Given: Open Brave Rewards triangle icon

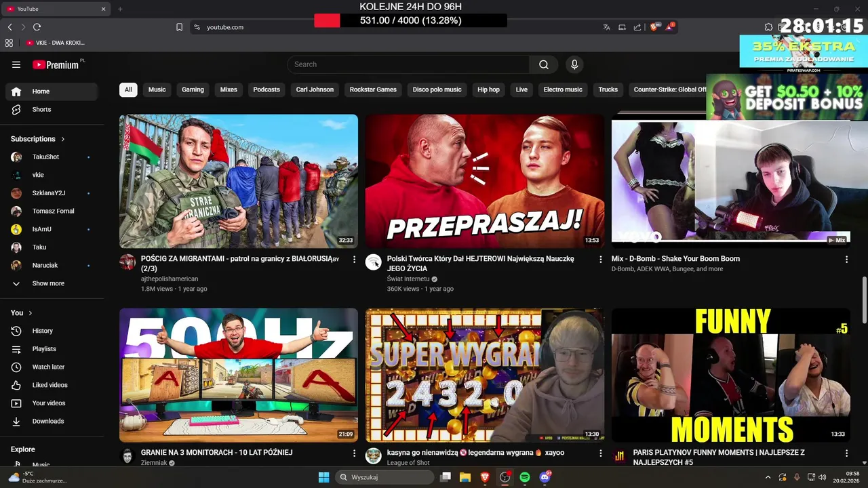Looking at the screenshot, I should [670, 26].
